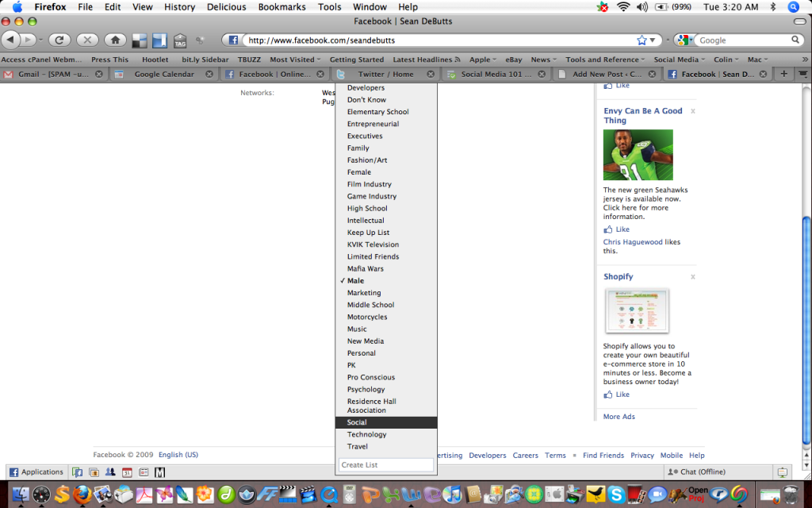This screenshot has height=508, width=812.
Task: Expand the Most Visited bookmarks folder
Action: coord(295,60)
